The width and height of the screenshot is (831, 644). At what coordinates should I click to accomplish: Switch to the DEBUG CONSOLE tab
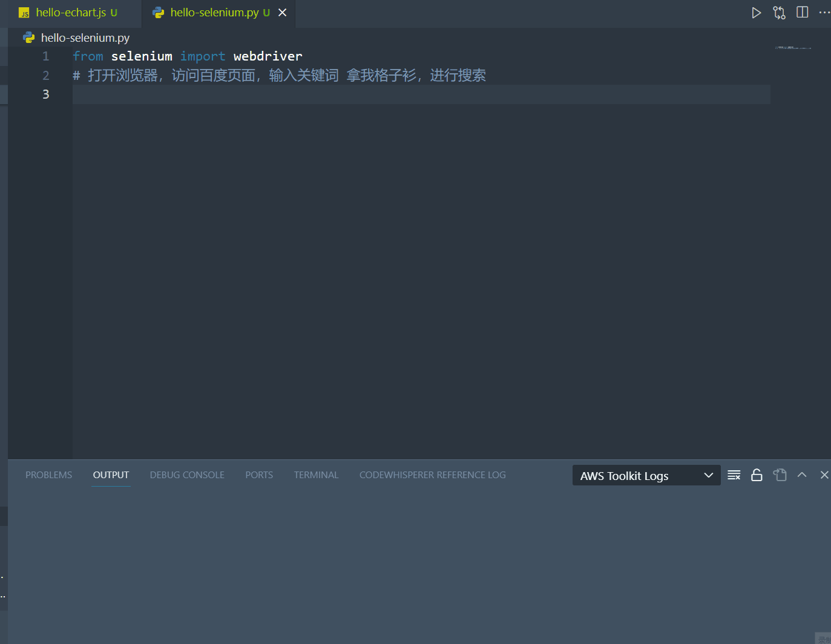(x=187, y=475)
